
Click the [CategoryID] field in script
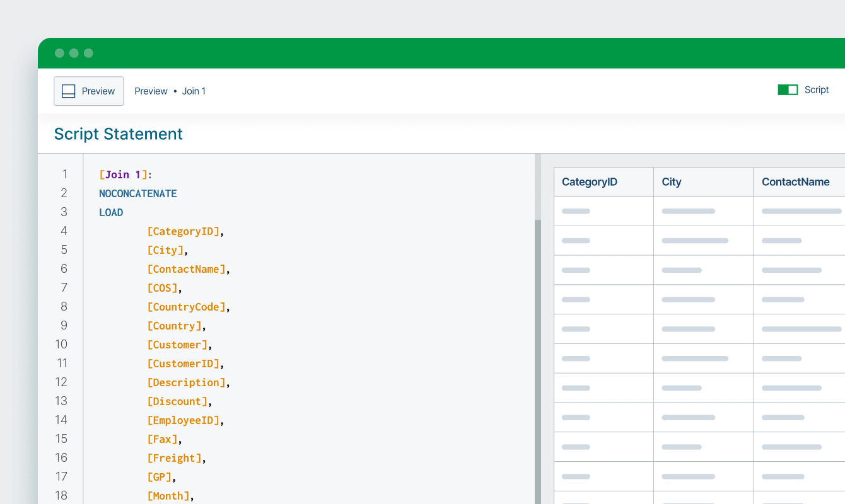click(x=184, y=231)
